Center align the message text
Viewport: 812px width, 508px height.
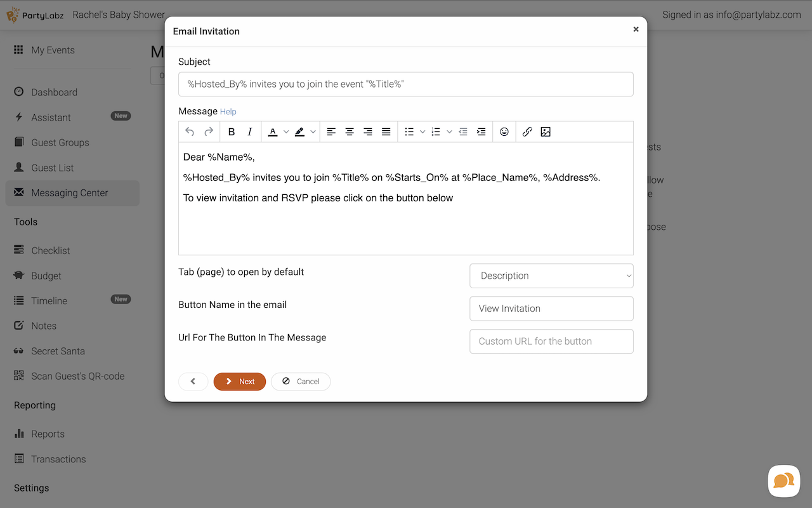pos(350,132)
